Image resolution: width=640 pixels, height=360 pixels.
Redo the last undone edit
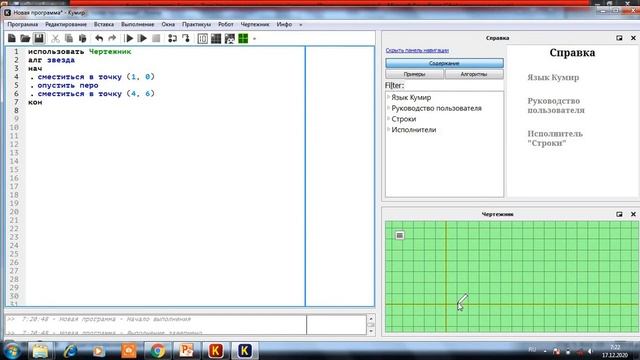tap(112, 39)
